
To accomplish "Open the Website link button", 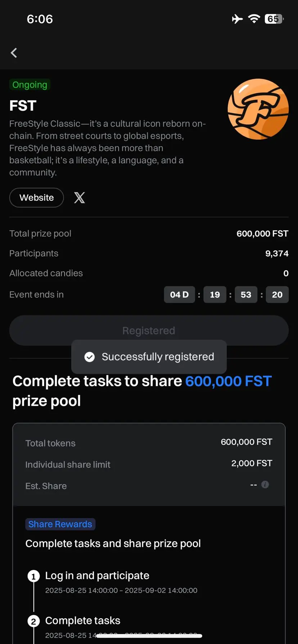I will (36, 198).
